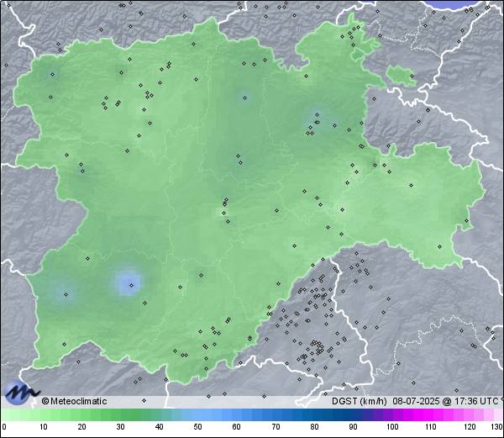
Task: Click legend value 120
Action: tap(470, 427)
